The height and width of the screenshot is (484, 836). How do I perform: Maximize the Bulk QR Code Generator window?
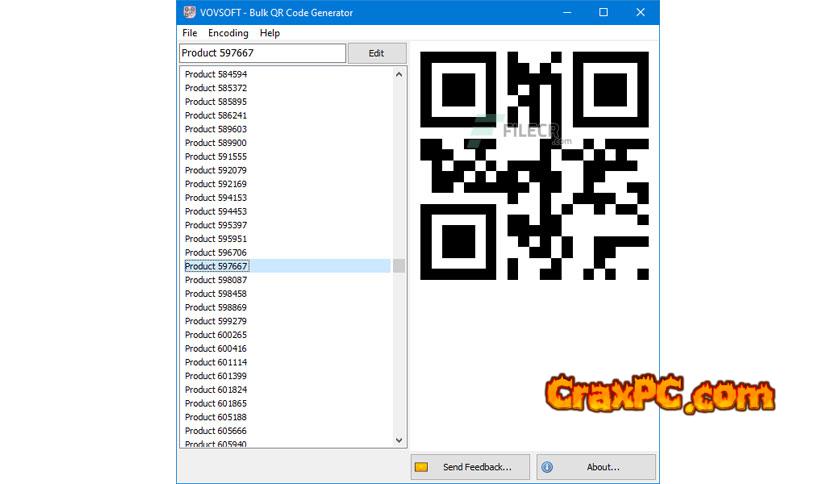point(603,13)
